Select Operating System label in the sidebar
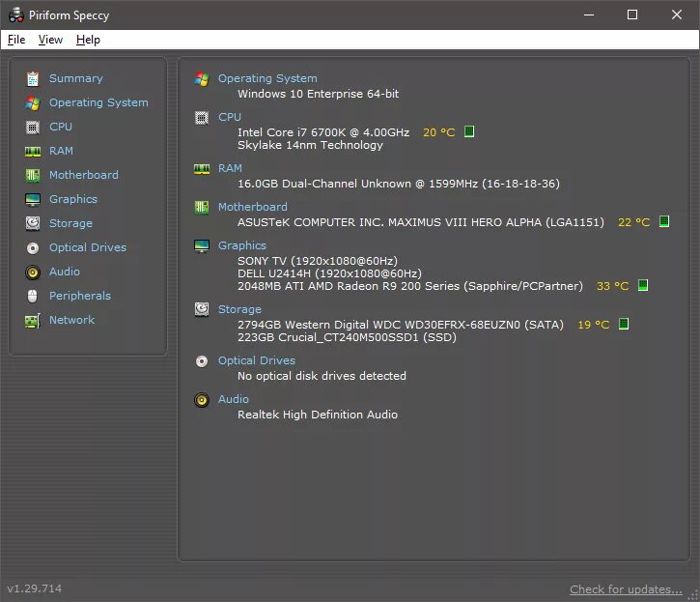 tap(98, 102)
